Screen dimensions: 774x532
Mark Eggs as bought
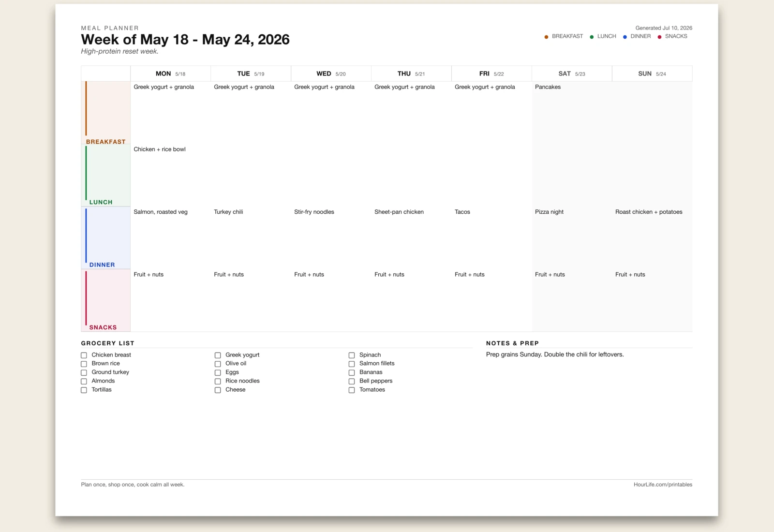pos(218,372)
